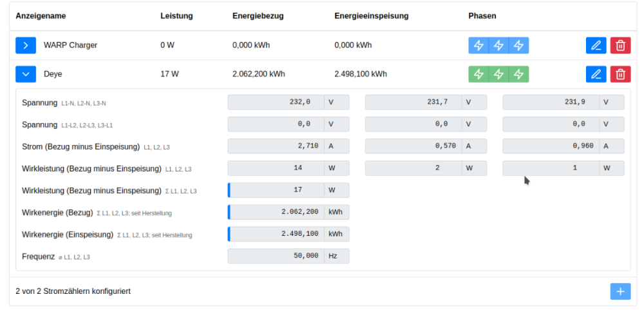644x310 pixels.
Task: Edit the Deye meter entry
Action: [x=596, y=74]
